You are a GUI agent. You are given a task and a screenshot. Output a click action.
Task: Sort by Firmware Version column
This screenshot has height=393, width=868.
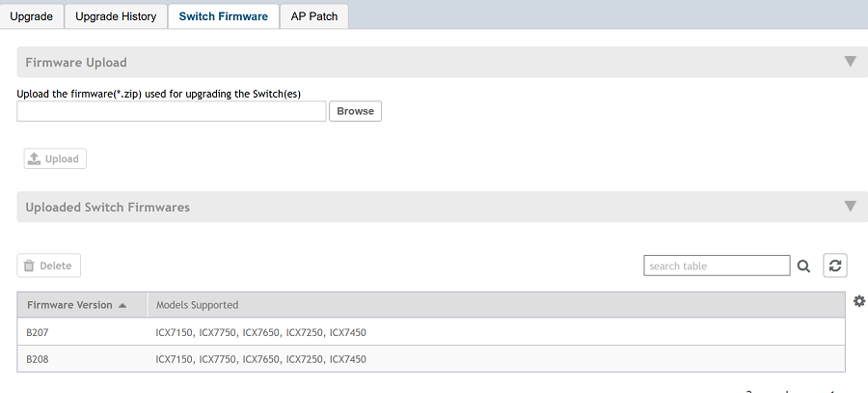(76, 305)
